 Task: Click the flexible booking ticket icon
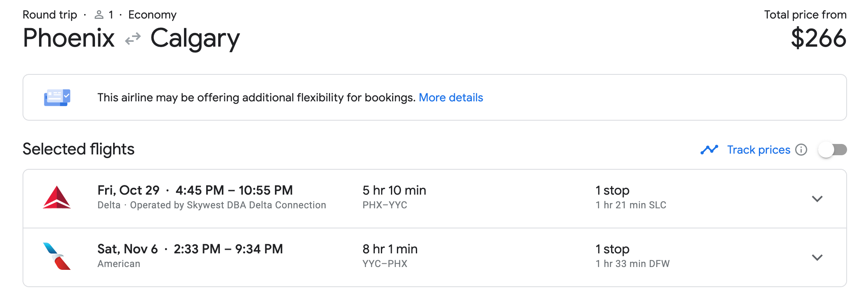click(57, 98)
